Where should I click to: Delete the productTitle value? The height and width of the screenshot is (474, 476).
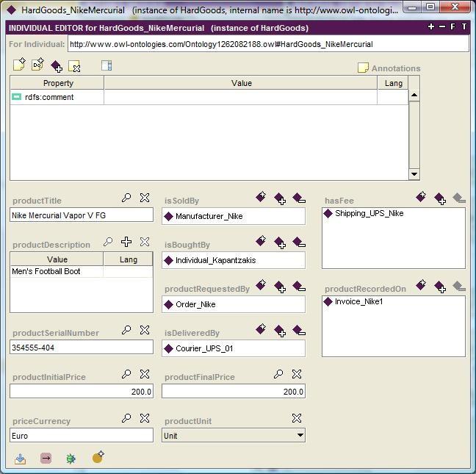[x=145, y=198]
